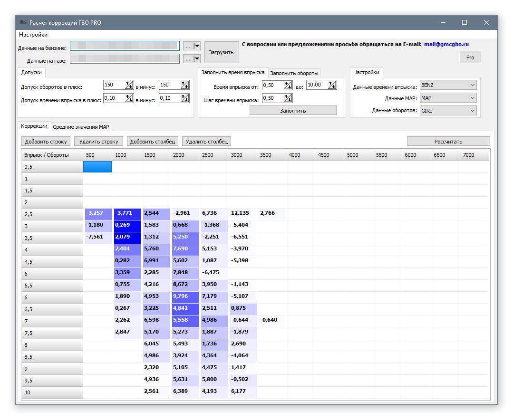Click 'Добавить строку' button

click(46, 142)
